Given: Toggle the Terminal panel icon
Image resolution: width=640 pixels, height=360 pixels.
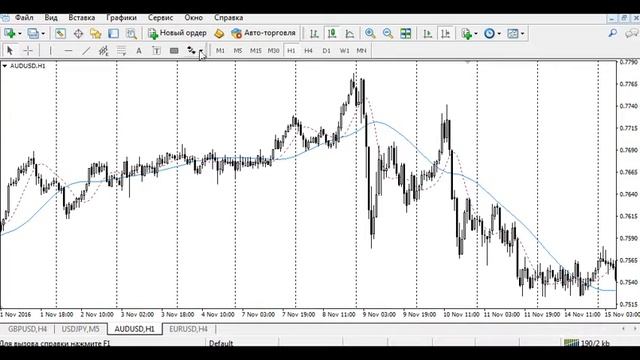Looking at the screenshot, I should tap(113, 33).
